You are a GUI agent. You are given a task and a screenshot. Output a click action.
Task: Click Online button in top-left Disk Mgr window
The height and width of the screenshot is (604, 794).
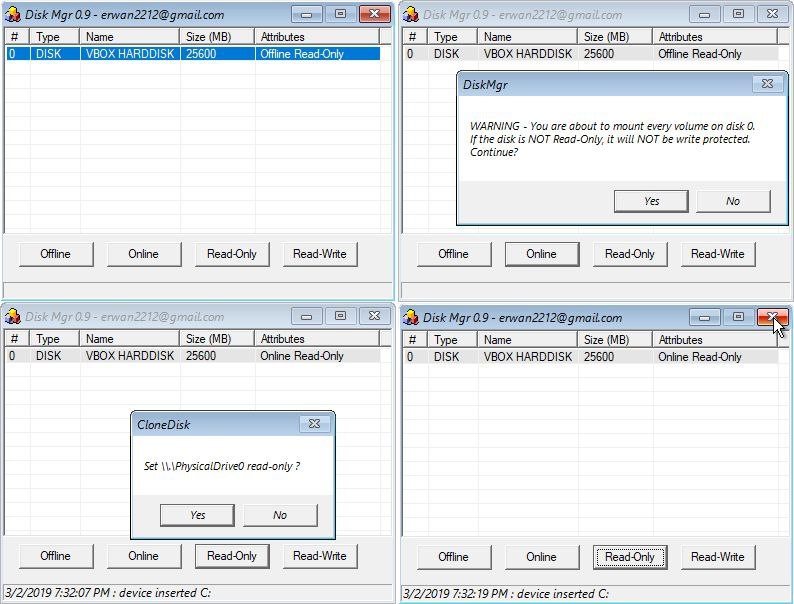(144, 254)
